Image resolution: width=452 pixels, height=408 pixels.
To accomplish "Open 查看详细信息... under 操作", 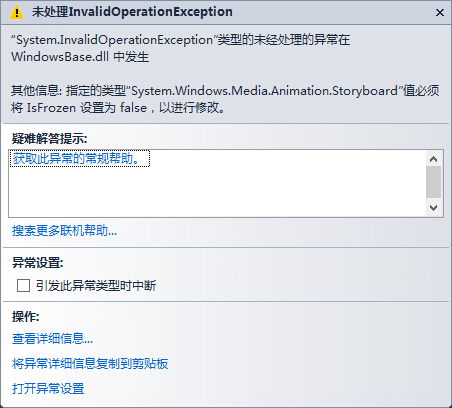I will coord(52,338).
